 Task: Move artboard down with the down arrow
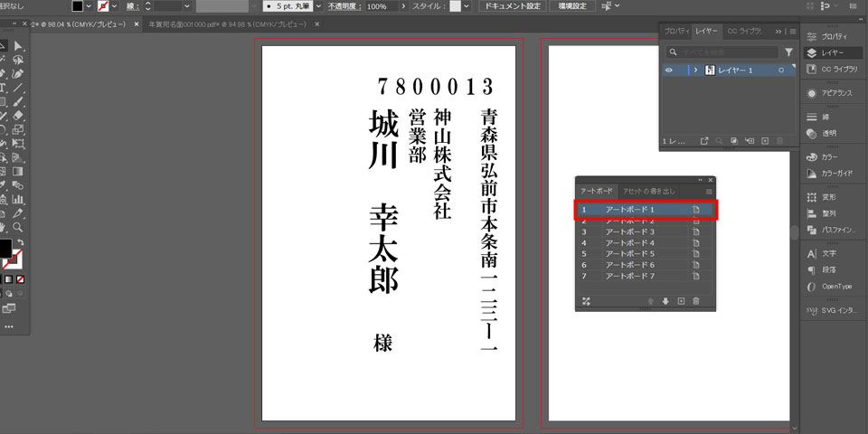point(665,301)
